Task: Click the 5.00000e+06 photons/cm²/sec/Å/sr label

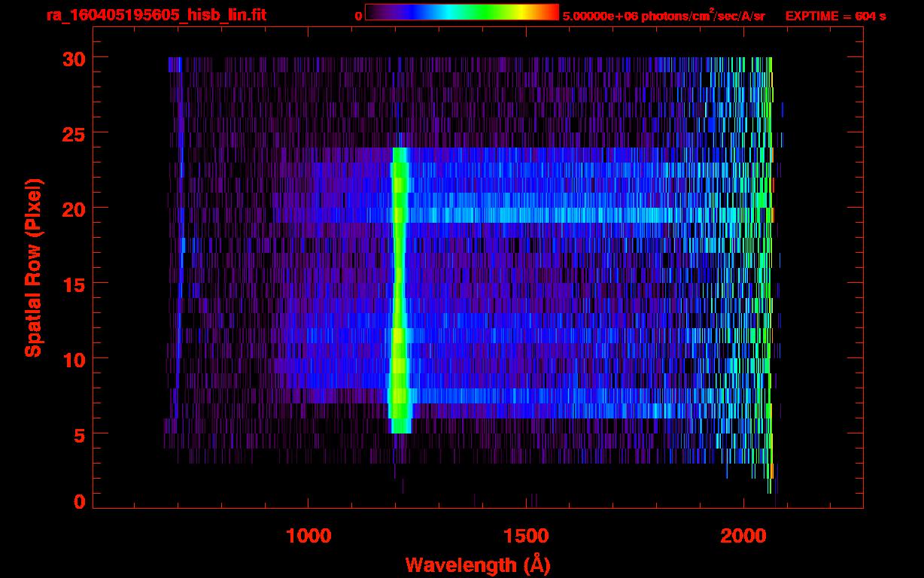Action: pyautogui.click(x=664, y=15)
